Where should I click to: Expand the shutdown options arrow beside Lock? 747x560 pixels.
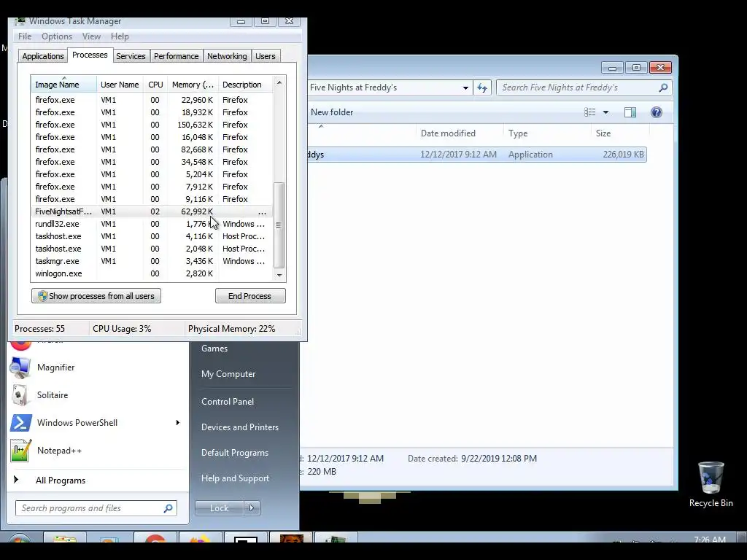[252, 508]
